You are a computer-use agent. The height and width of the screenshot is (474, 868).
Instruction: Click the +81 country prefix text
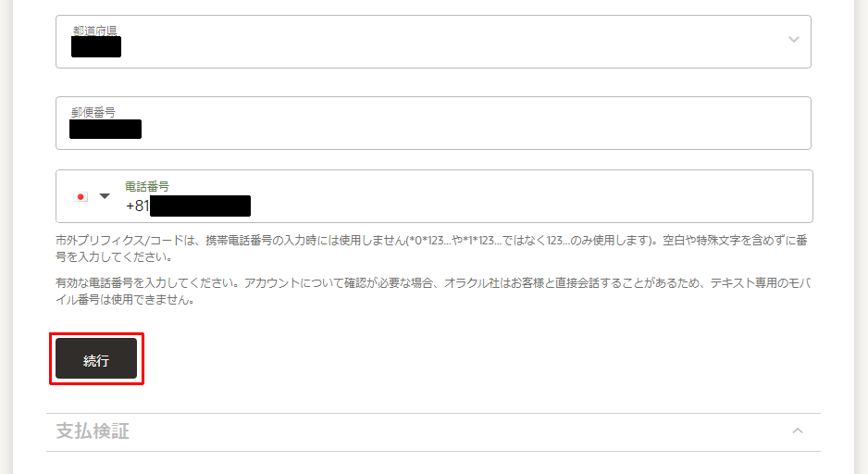(x=137, y=206)
